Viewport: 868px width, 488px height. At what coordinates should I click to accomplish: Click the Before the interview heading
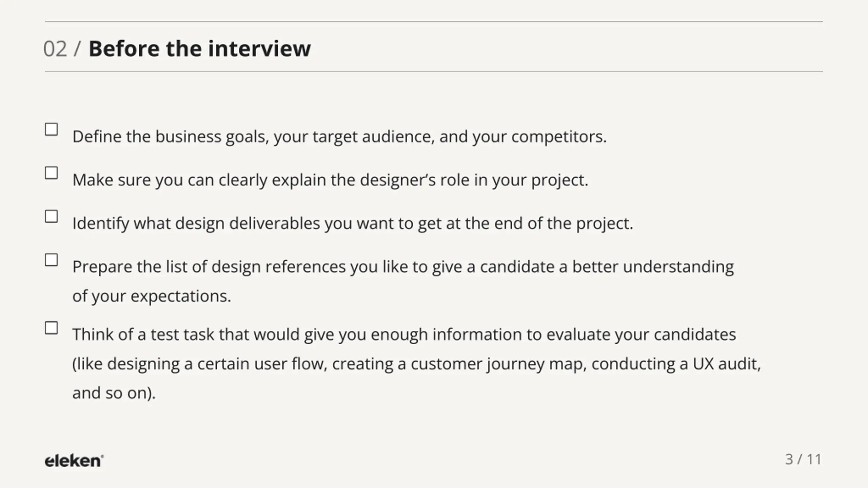coord(199,48)
